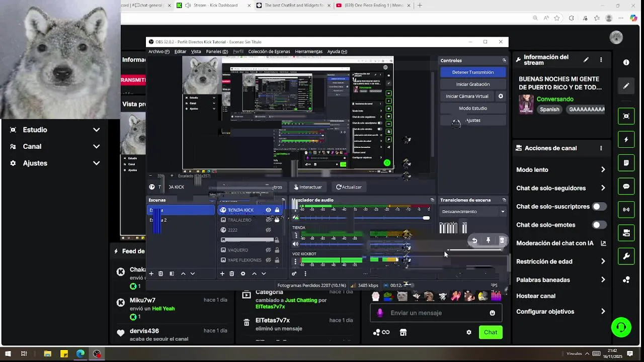Open audio mixer advanced properties gear
The width and height of the screenshot is (644, 362).
(294, 274)
